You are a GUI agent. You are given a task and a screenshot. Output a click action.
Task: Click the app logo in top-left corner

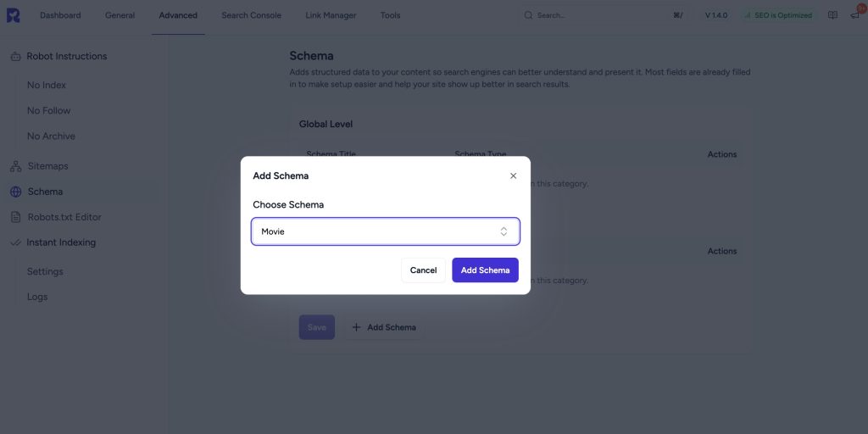(x=13, y=15)
